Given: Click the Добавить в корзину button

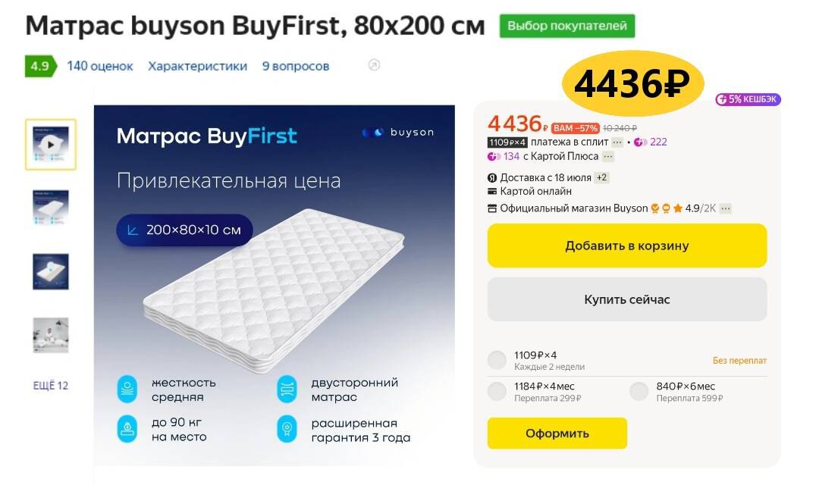Looking at the screenshot, I should coord(626,246).
